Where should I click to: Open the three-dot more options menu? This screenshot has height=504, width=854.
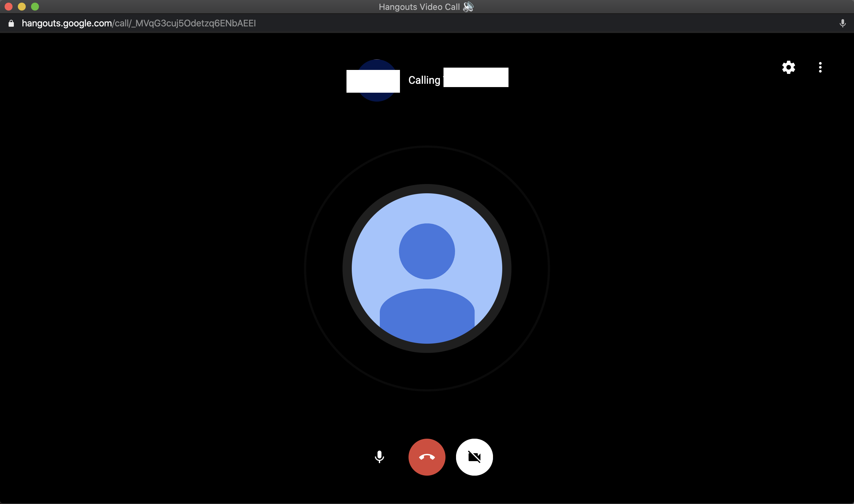point(820,67)
